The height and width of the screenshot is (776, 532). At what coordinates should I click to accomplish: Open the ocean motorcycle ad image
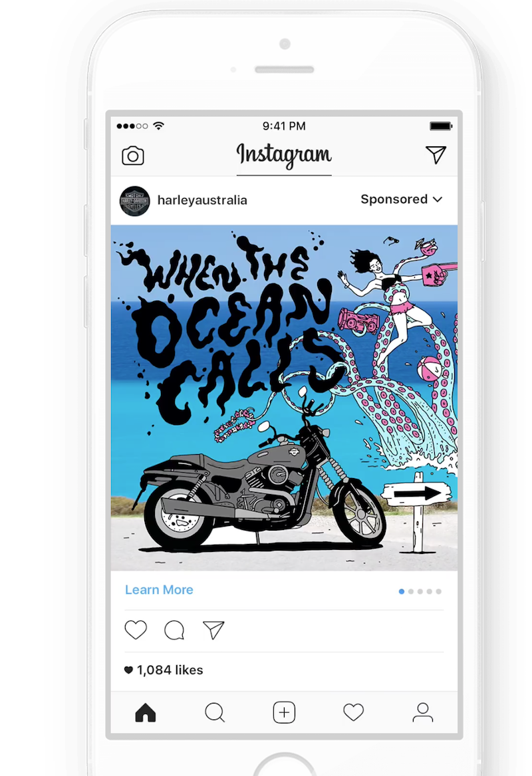click(x=284, y=398)
